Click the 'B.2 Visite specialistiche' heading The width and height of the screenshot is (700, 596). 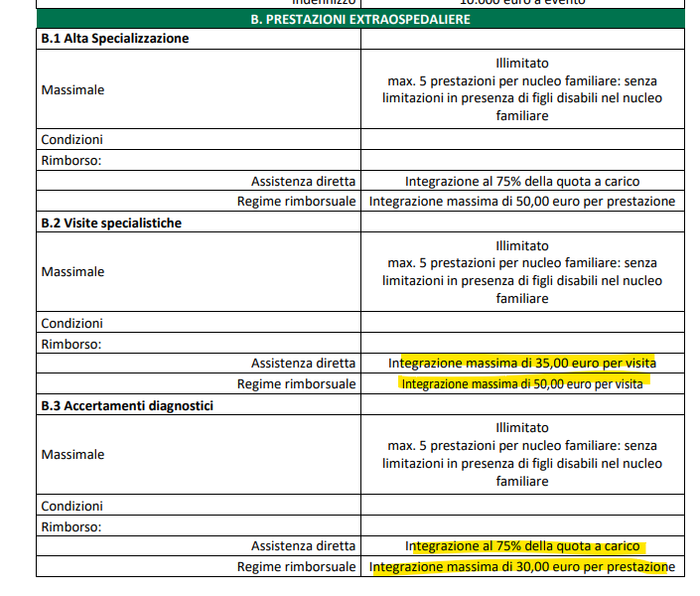[111, 223]
